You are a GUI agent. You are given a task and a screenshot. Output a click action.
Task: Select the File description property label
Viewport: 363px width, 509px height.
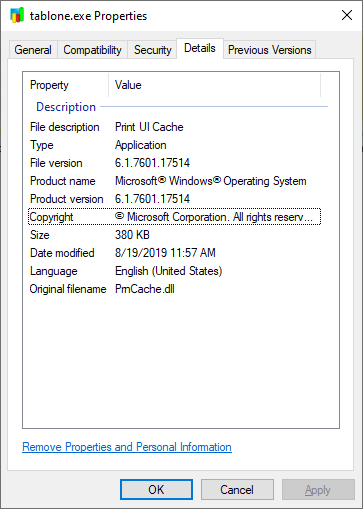coord(65,127)
